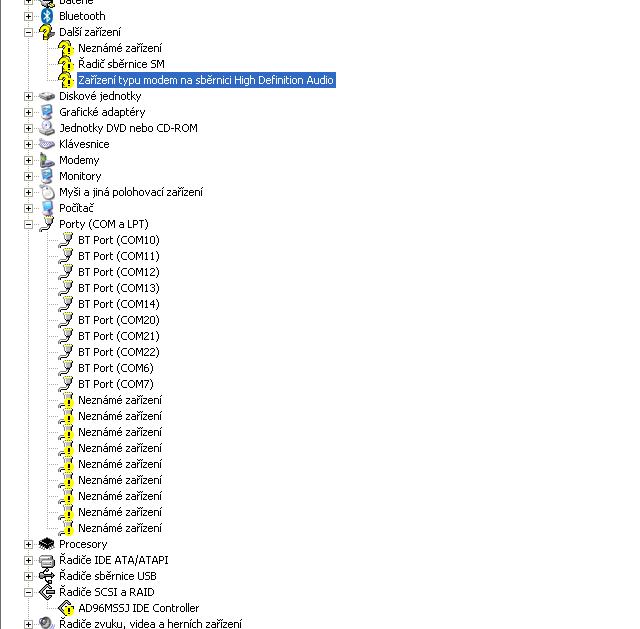Click the AD96MSSJ IDE Controller warning icon
Viewport: 640px width, 629px height.
click(66, 608)
